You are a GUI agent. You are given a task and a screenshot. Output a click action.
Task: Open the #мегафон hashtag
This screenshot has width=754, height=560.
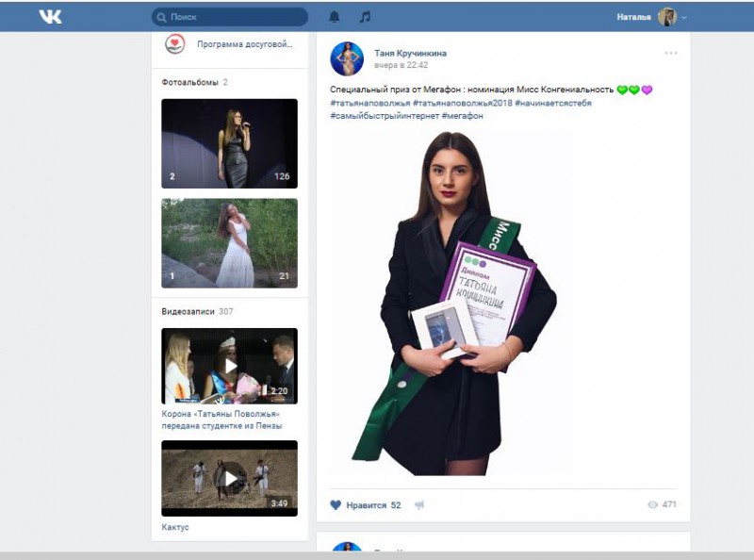point(462,116)
